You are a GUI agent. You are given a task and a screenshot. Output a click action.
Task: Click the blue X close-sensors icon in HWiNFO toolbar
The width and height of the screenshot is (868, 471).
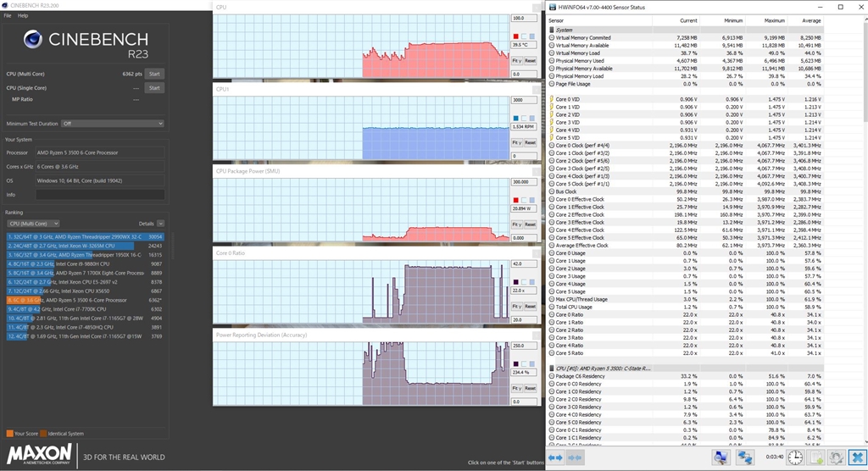point(858,457)
